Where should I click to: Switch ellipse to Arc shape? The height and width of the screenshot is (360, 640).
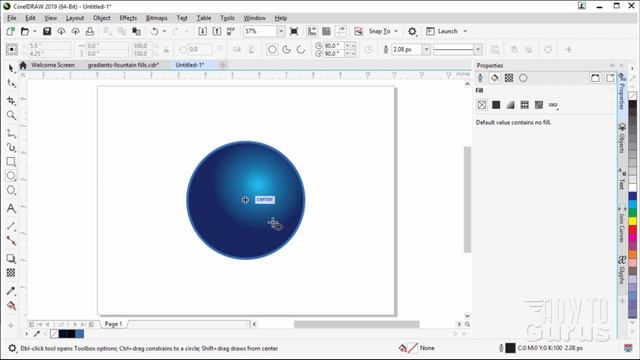(x=301, y=49)
